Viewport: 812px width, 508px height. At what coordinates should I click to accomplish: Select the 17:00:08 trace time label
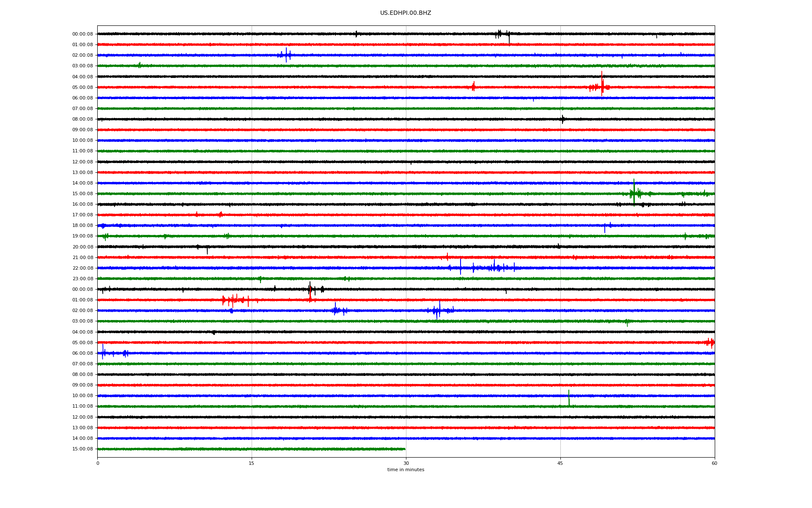tap(82, 215)
